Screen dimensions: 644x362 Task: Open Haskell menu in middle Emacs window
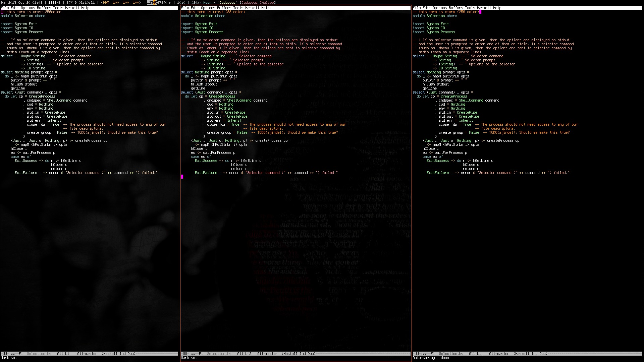[252, 8]
